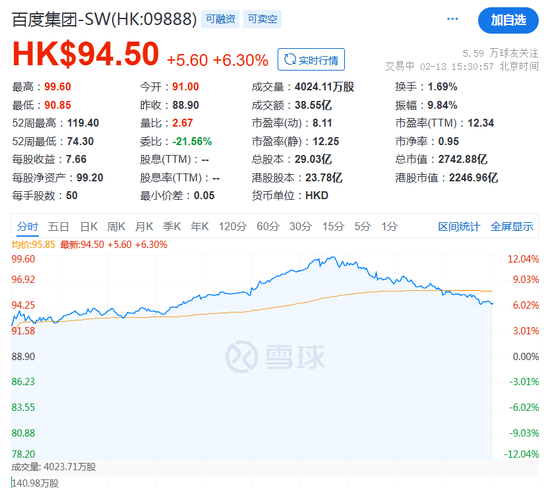Click the 可融资 tag

[x=220, y=19]
